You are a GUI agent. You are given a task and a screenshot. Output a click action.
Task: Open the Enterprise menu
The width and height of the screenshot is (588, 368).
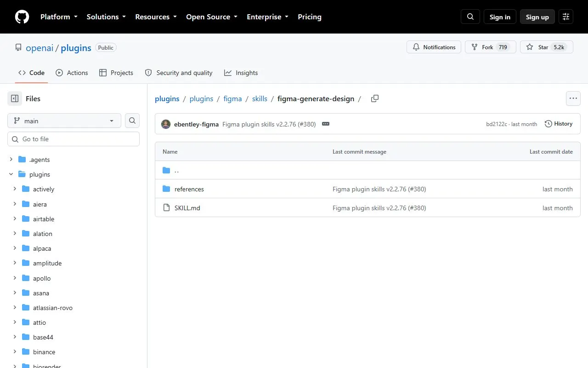click(x=267, y=17)
